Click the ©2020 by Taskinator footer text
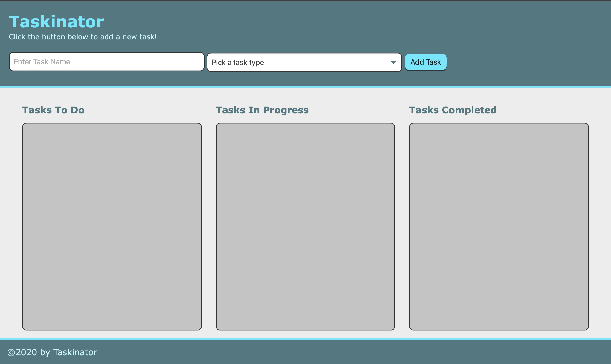The width and height of the screenshot is (611, 364). (52, 352)
